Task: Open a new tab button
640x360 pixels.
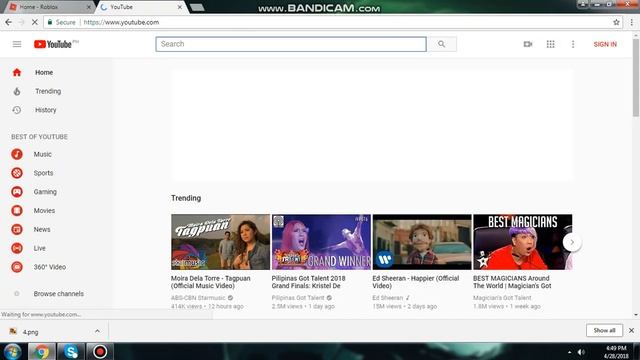Action: [197, 7]
